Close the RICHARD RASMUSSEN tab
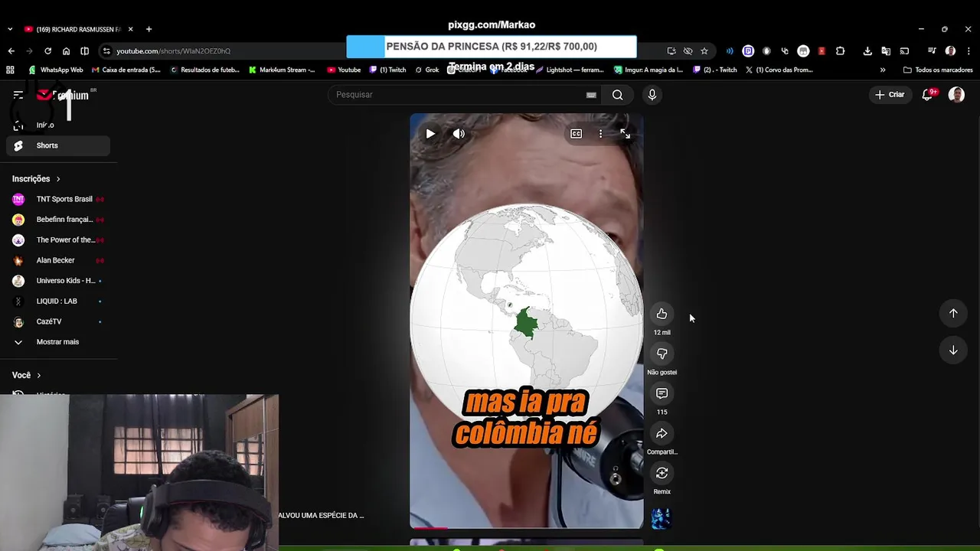 click(130, 29)
